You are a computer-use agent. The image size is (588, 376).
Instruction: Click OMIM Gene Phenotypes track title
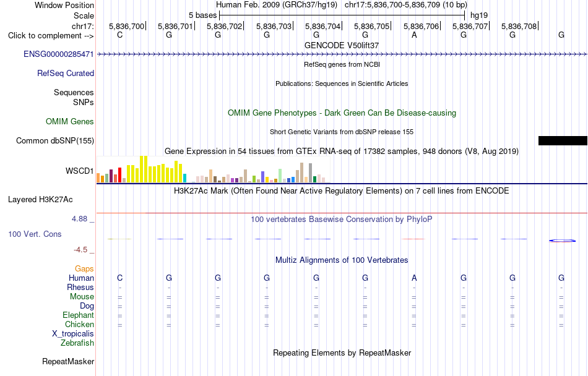click(342, 113)
